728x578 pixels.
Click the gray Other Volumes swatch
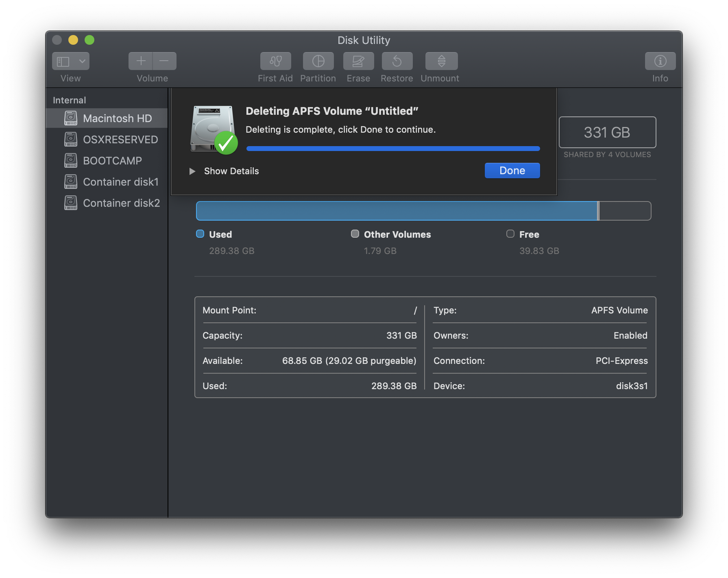(x=355, y=234)
